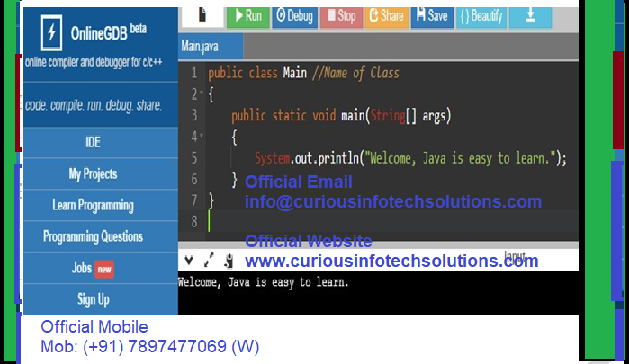Click the console icon beside the expand arrows
Viewport: 629px width, 364px height.
pos(229,260)
